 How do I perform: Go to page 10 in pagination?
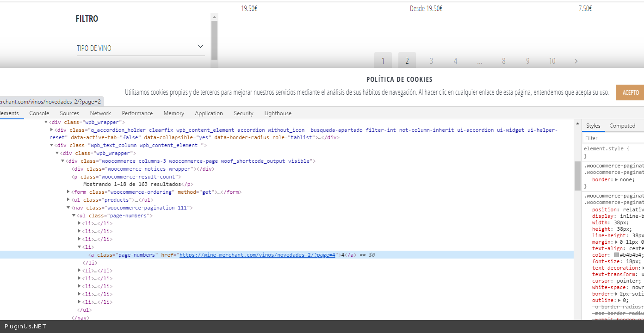(x=552, y=61)
